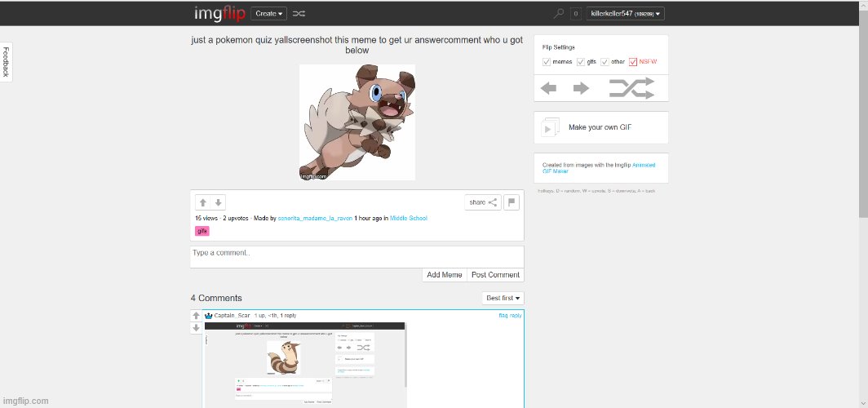Click the pink gifs tag
Screen dimensions: 868x408
pyautogui.click(x=201, y=231)
